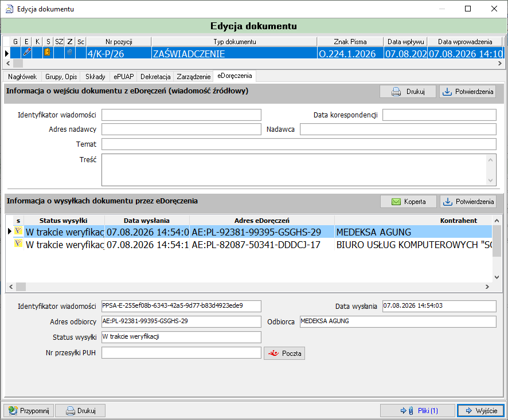Viewport: 508px width, 420px height.
Task: Click the Wyjście exit button
Action: tap(481, 411)
